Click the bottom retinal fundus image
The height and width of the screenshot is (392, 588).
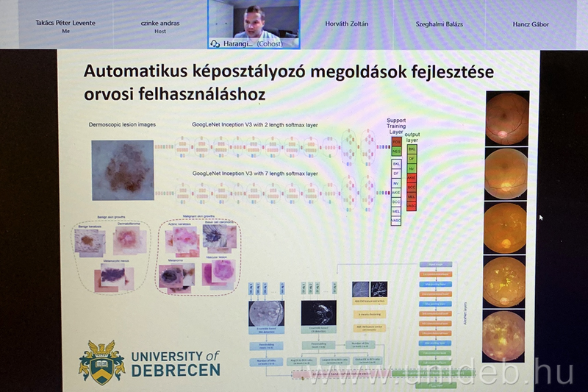pyautogui.click(x=507, y=336)
